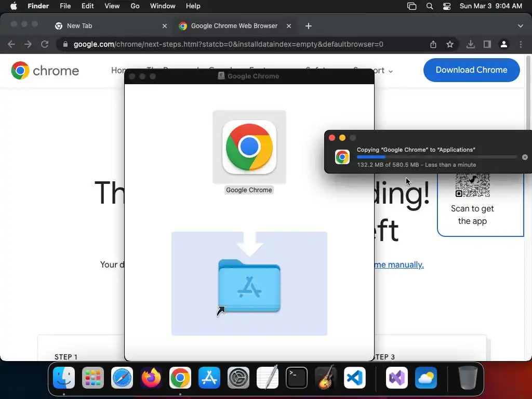Open the Apple menu
The image size is (532, 399).
tap(14, 6)
